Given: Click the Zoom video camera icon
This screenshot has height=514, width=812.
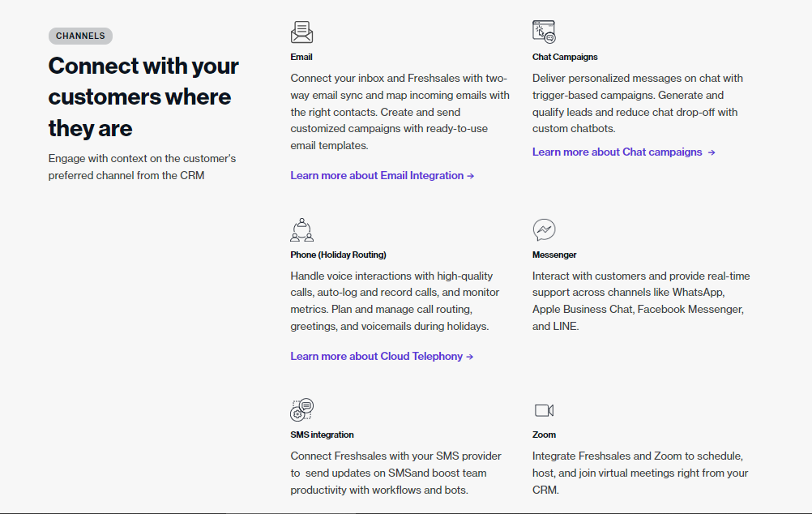Looking at the screenshot, I should [544, 410].
